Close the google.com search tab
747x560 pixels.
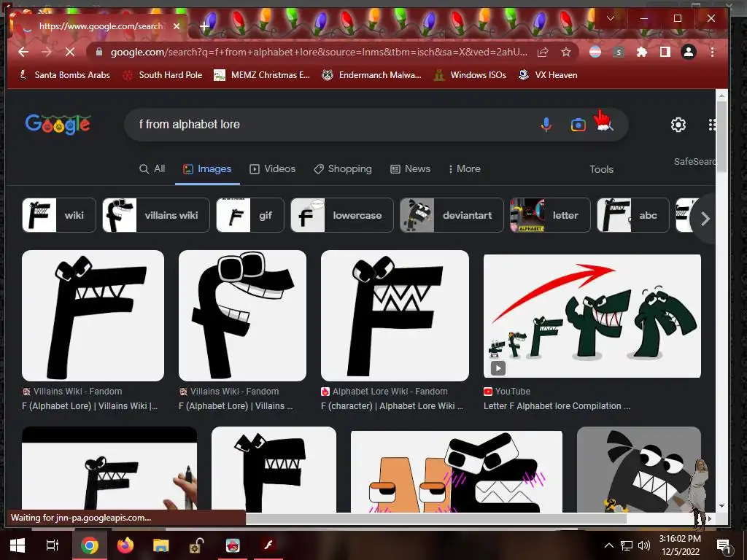pos(177,26)
